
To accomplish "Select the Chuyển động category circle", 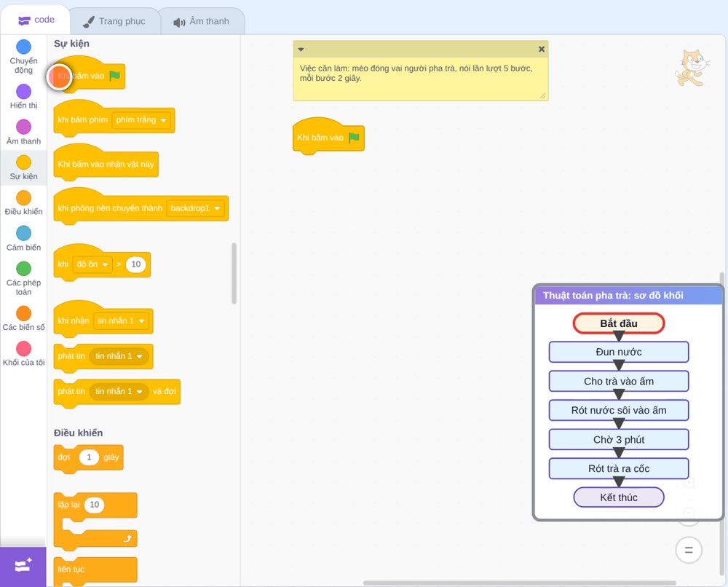I will 24,47.
